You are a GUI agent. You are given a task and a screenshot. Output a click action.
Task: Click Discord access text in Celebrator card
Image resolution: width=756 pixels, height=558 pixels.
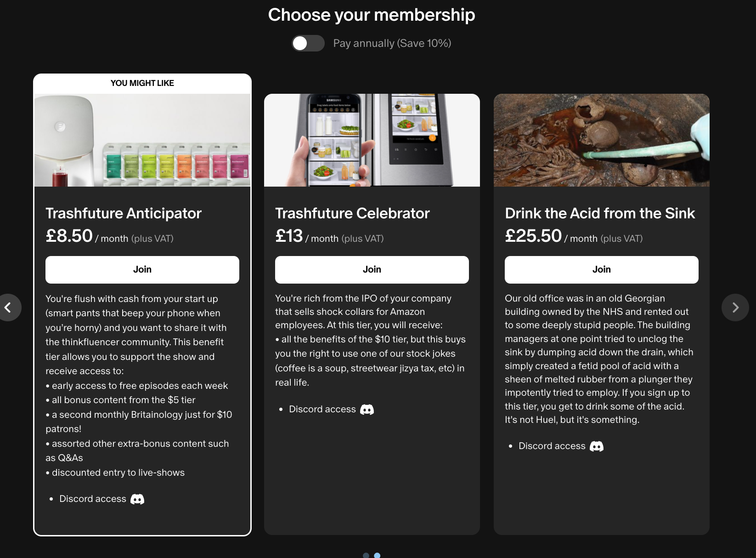[322, 410]
